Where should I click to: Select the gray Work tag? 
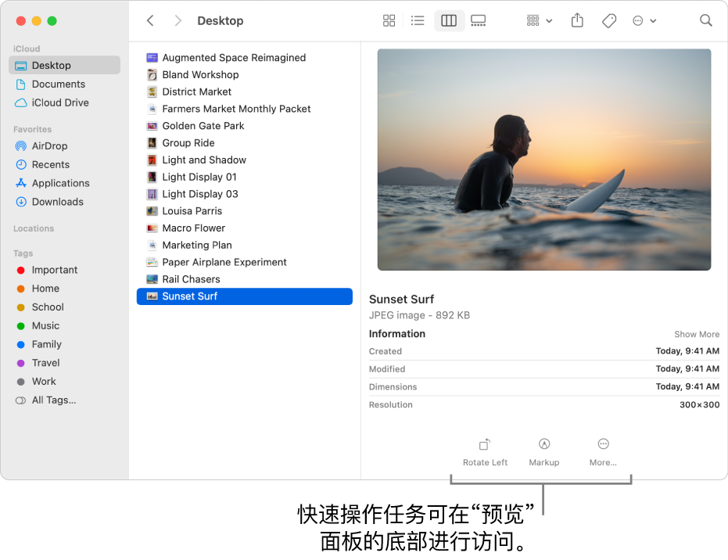tap(65, 381)
